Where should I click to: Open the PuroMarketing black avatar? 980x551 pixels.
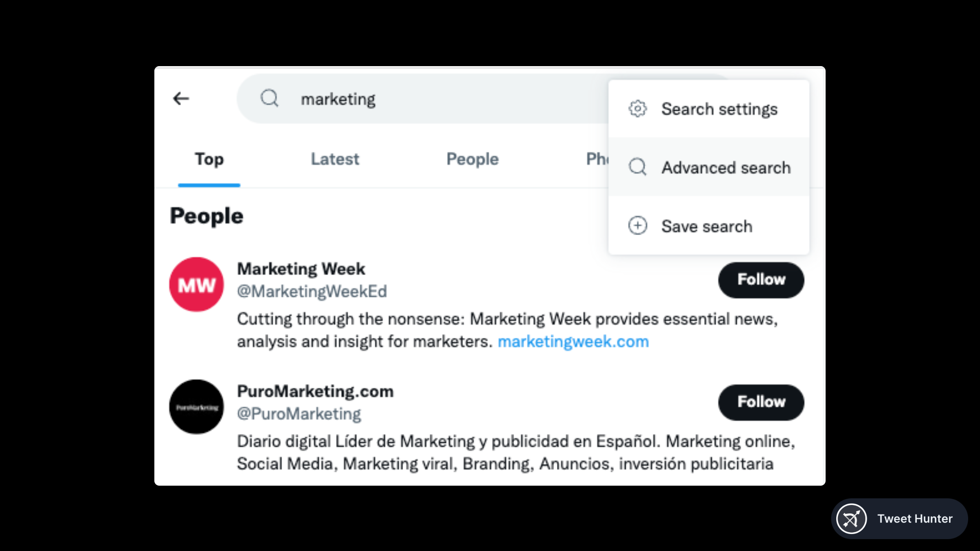196,407
